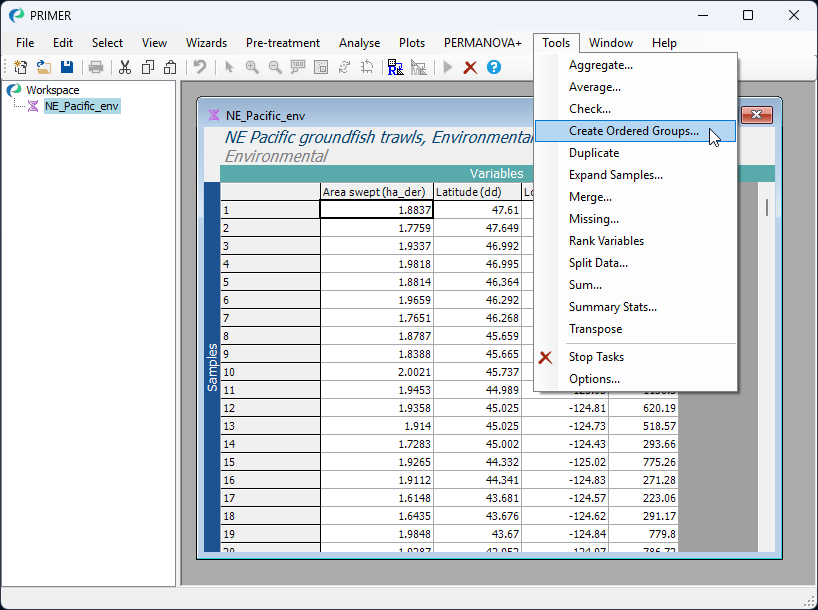Screen dimensions: 818x610
Task: Click the New workspace toolbar icon
Action: tap(21, 67)
